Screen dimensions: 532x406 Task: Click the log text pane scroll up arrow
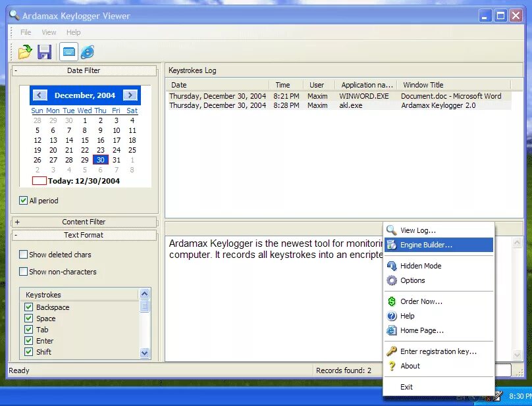pyautogui.click(x=517, y=242)
